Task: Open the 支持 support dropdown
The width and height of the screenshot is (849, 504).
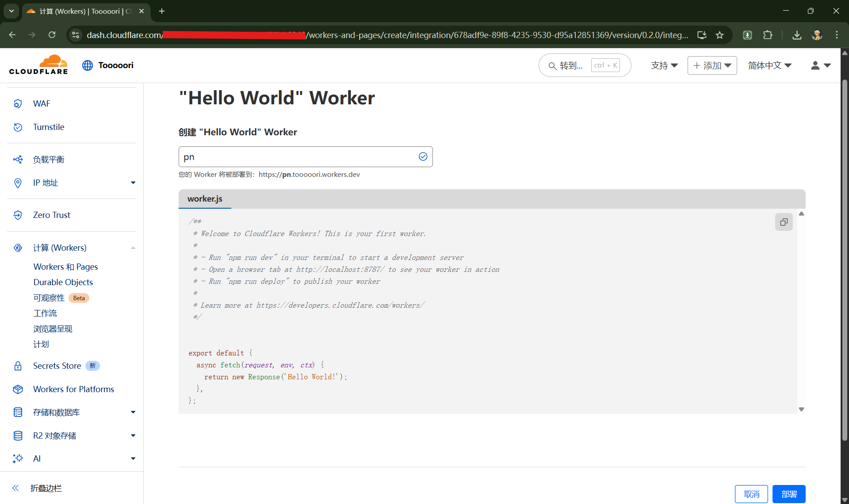Action: coord(664,65)
